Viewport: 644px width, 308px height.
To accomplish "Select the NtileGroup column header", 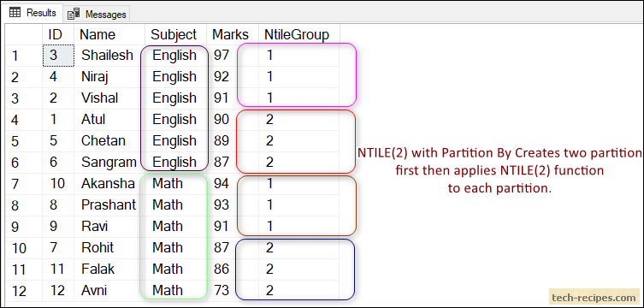I will coord(299,34).
